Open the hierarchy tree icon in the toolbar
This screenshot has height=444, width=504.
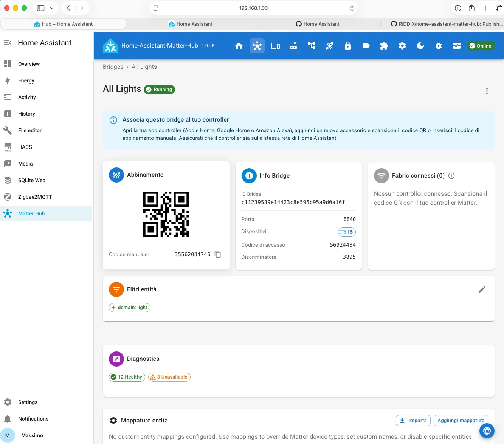tap(312, 46)
